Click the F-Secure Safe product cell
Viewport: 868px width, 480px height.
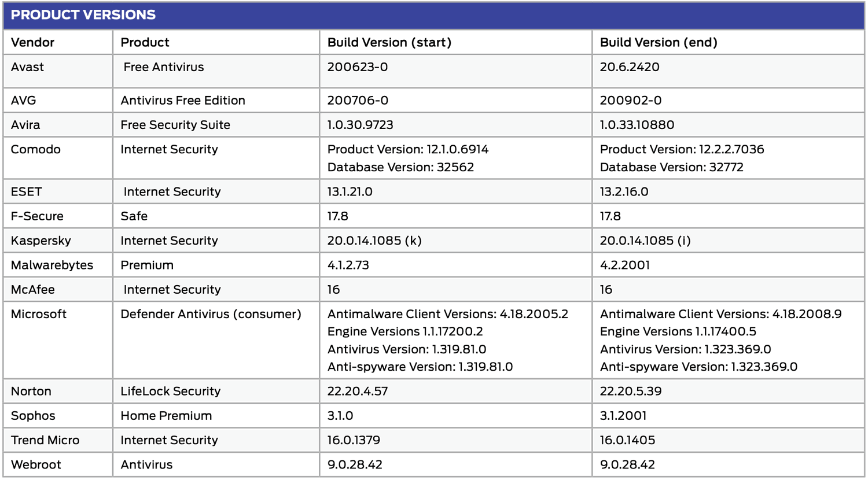134,216
